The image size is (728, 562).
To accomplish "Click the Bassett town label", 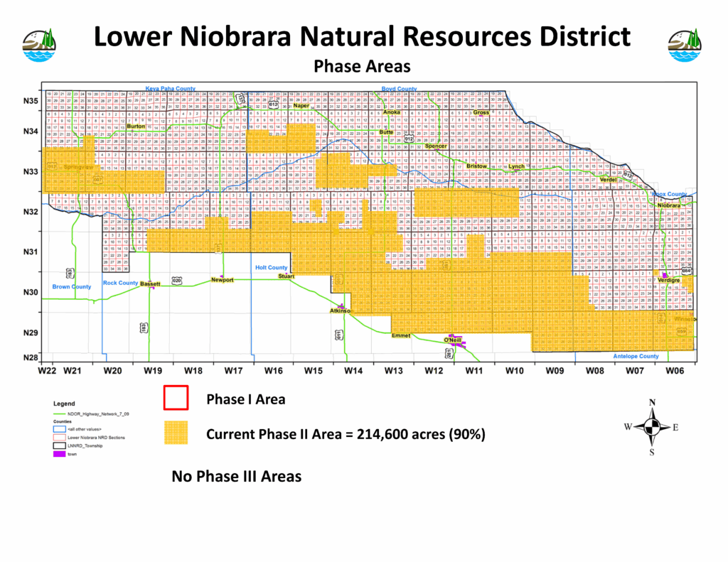I will [x=150, y=283].
